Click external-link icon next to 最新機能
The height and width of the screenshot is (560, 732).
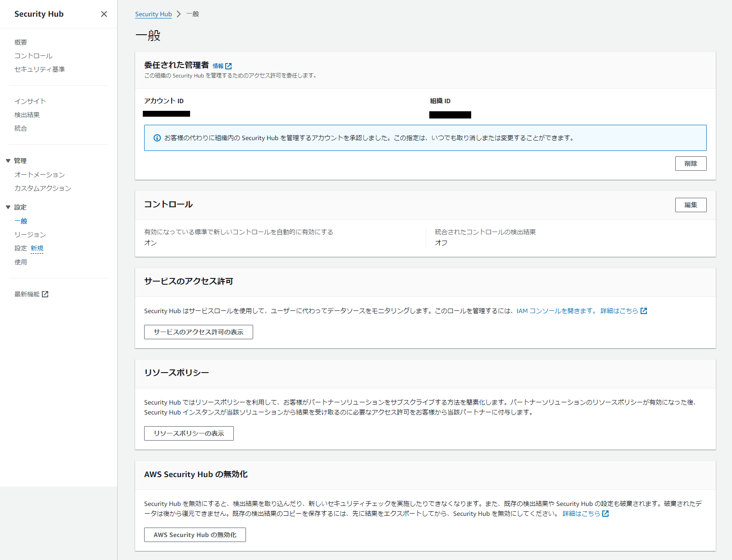(x=45, y=294)
